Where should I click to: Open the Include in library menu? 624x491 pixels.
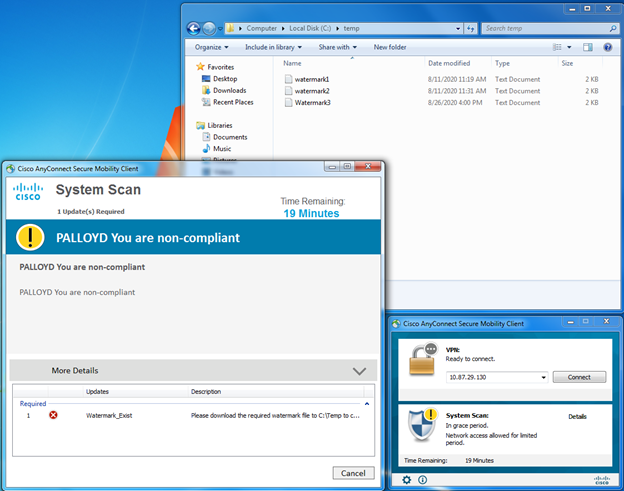click(273, 47)
